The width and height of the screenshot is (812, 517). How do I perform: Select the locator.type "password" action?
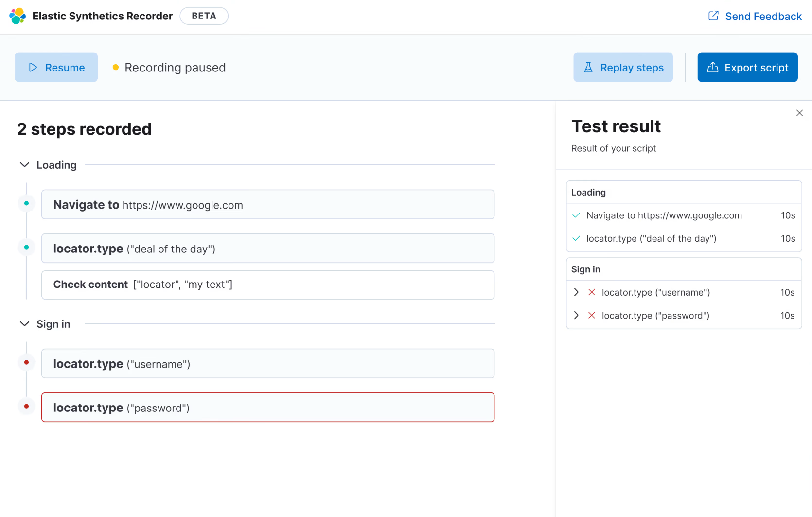[x=268, y=407]
